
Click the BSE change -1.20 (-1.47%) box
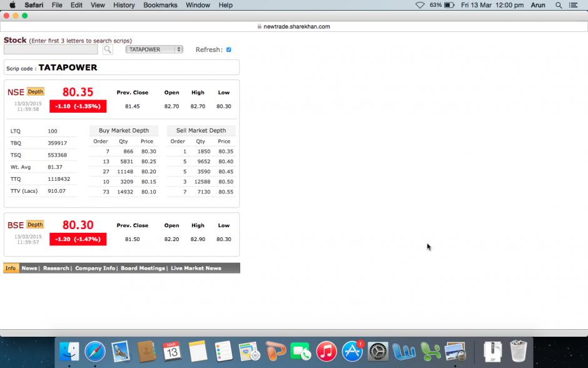[78, 239]
